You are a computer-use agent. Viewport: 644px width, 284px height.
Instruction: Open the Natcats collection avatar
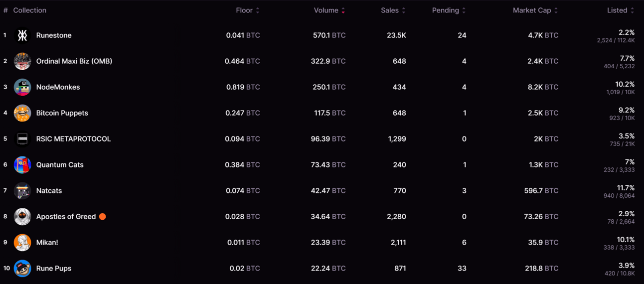(x=22, y=191)
